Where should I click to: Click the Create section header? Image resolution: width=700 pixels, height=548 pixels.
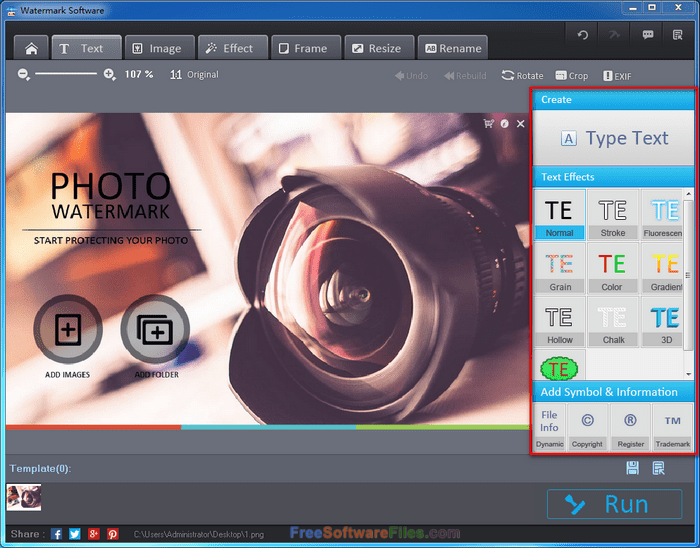613,100
